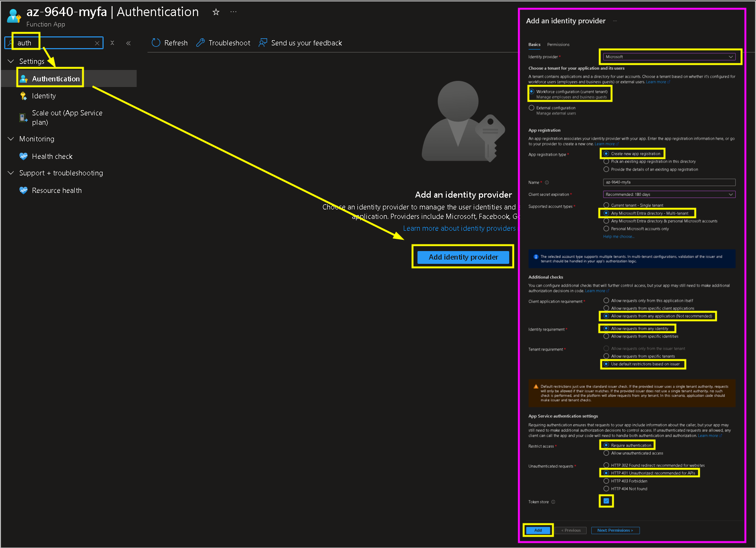Click the Send us your feedback icon
Screen dimensions: 756x548
[x=263, y=43]
